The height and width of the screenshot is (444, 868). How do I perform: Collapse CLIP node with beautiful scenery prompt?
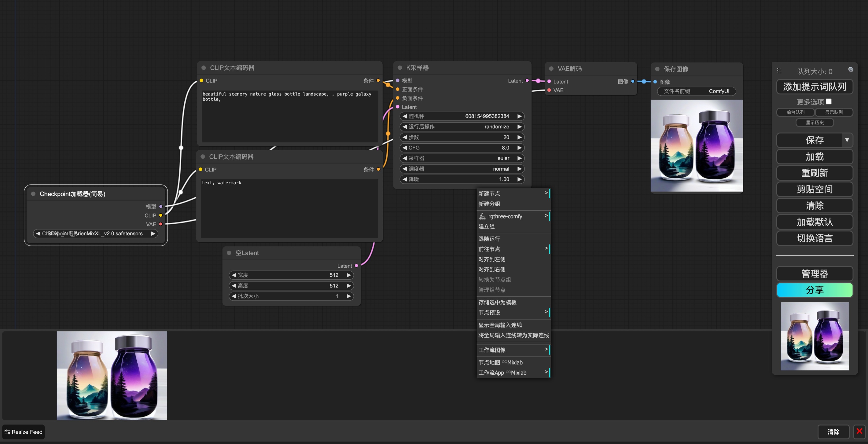pos(203,68)
